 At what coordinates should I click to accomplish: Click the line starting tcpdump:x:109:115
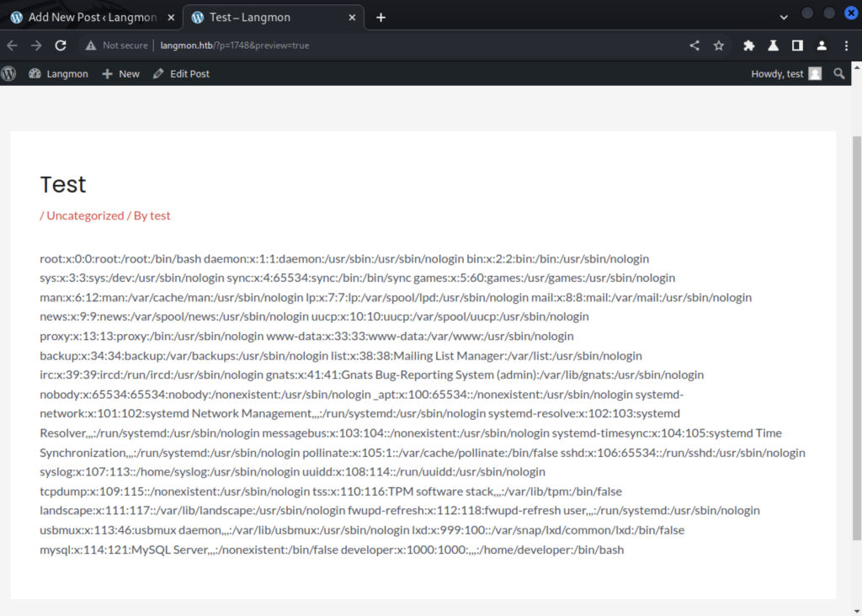331,491
